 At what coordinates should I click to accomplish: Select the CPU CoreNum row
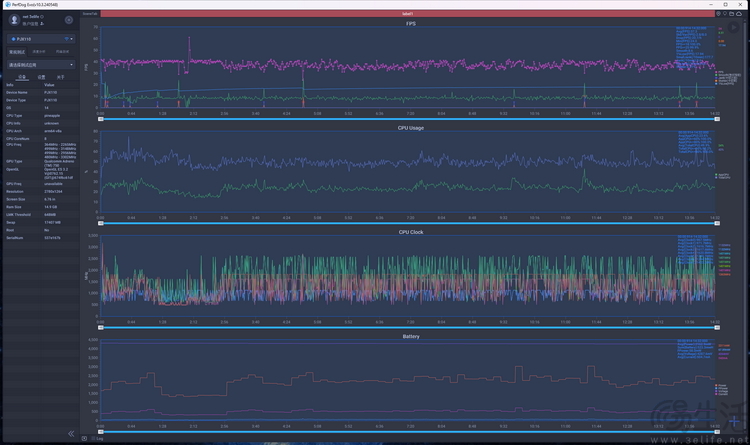pos(41,138)
